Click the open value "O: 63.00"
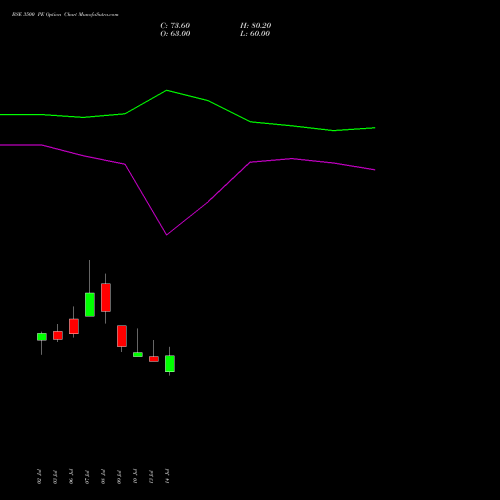Image resolution: width=500 pixels, height=500 pixels. tap(175, 34)
